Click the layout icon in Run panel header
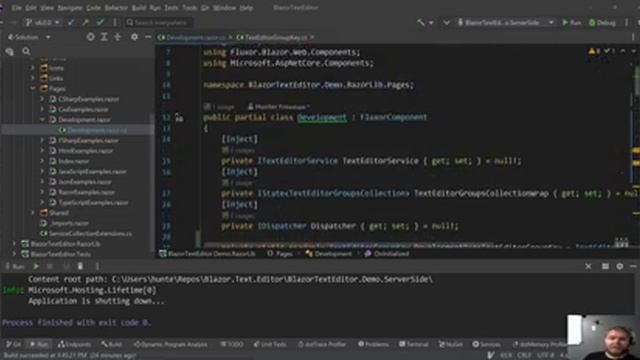 click(x=605, y=267)
